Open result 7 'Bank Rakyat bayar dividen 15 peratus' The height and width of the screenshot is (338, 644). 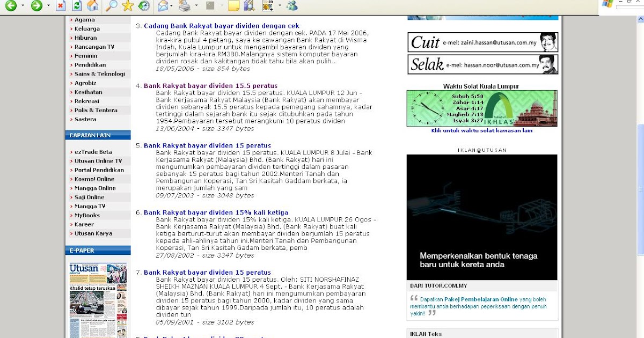(207, 273)
